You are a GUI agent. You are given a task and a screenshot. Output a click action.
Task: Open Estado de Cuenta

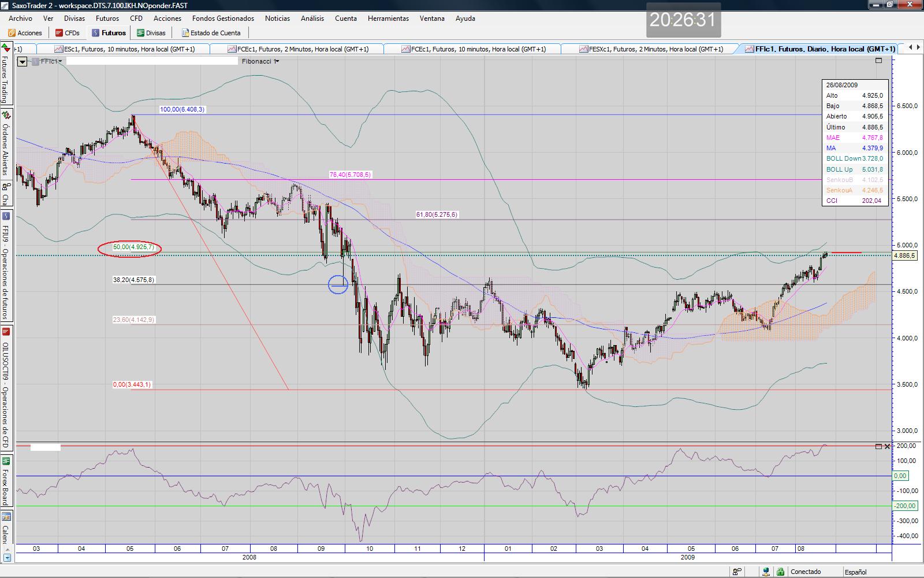[x=211, y=33]
